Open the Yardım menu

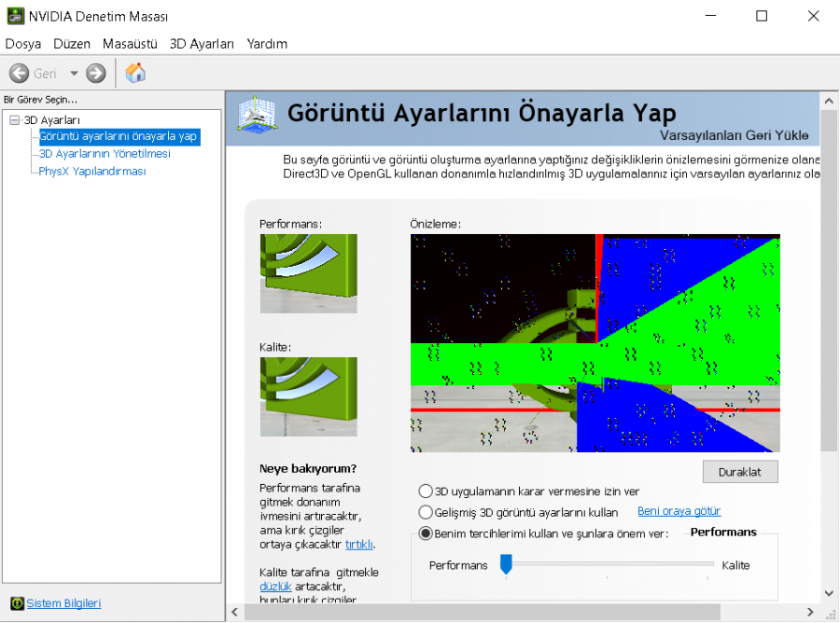point(267,44)
